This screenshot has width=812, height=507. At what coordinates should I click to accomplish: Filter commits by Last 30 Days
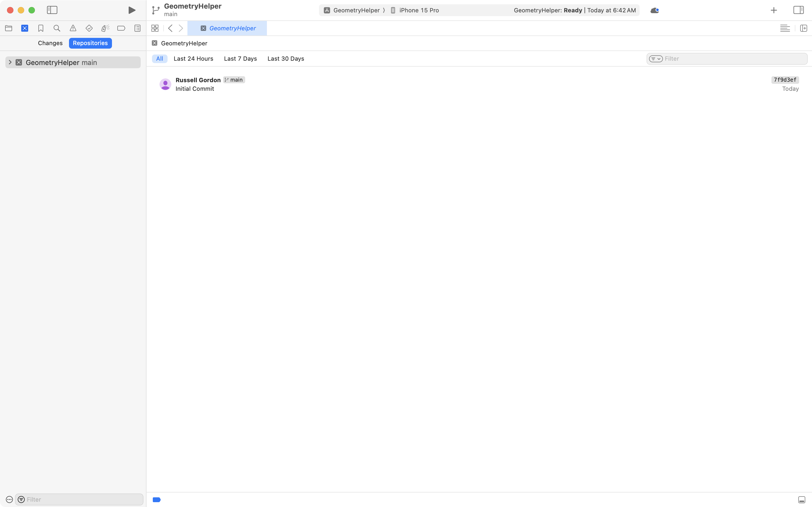[285, 58]
